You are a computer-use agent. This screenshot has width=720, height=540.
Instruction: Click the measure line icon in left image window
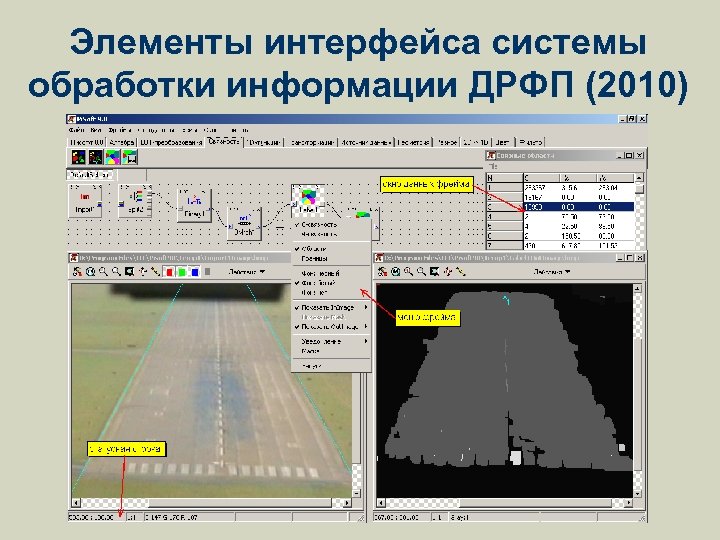(x=155, y=272)
